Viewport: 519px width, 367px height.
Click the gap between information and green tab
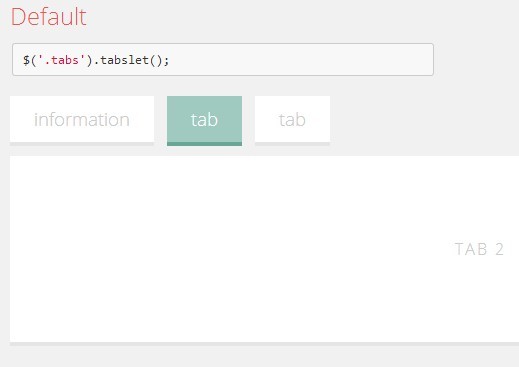tap(161, 120)
